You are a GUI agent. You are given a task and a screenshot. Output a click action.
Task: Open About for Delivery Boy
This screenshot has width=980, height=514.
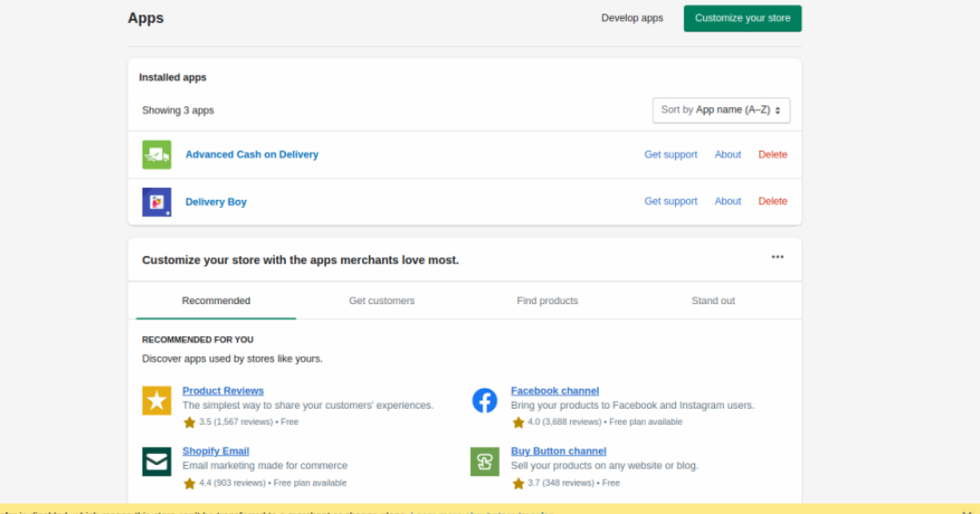(x=728, y=202)
